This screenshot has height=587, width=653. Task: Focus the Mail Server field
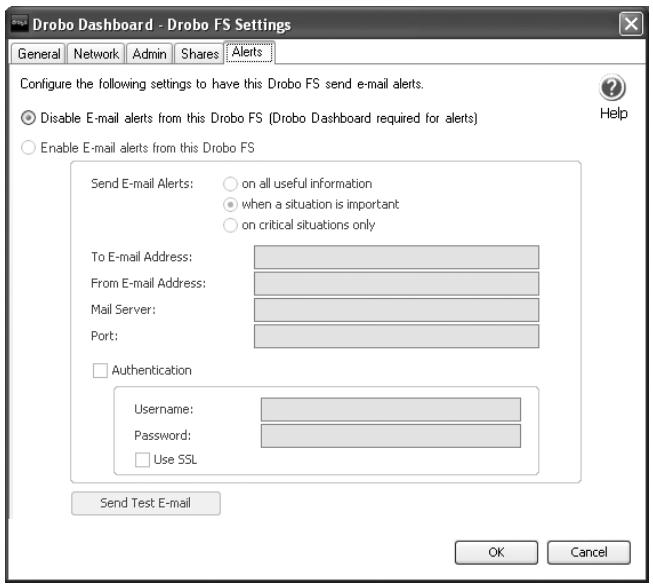click(x=396, y=310)
